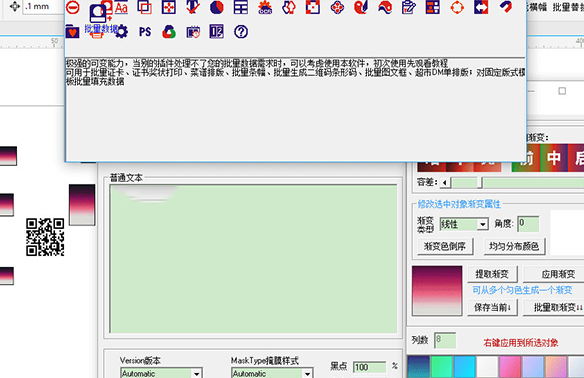Click the 渐变色倒序 reverse gradient button
The height and width of the screenshot is (378, 584).
click(x=445, y=246)
